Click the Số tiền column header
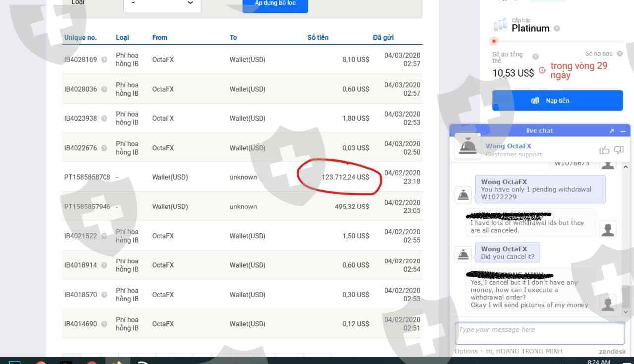 pos(318,38)
